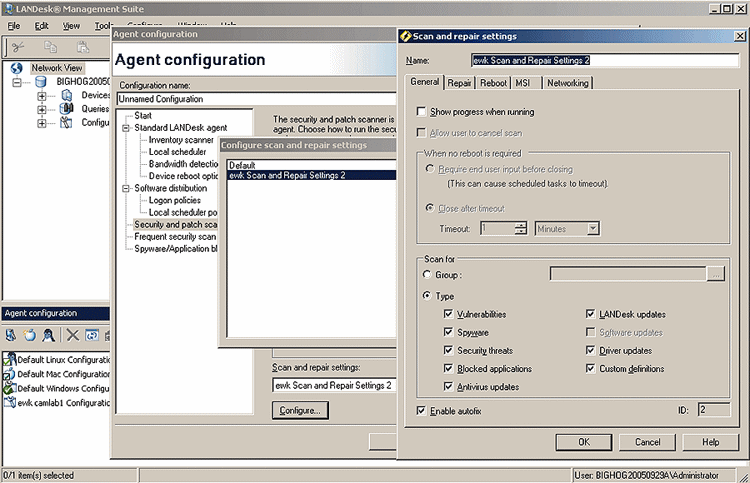Select Frequent security scan tree item
Image resolution: width=750 pixels, height=483 pixels.
coord(175,237)
